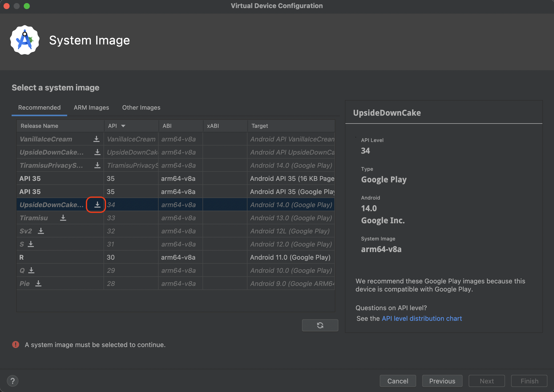The image size is (554, 392).
Task: Click the Finish button
Action: pyautogui.click(x=529, y=381)
